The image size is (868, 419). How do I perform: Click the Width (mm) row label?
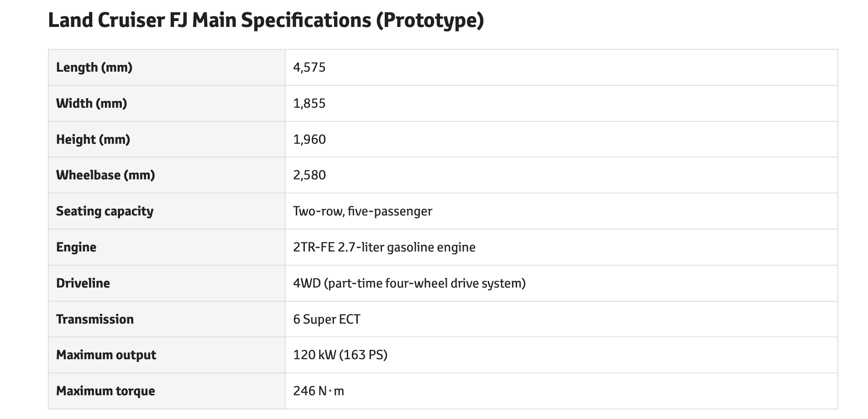pyautogui.click(x=91, y=104)
